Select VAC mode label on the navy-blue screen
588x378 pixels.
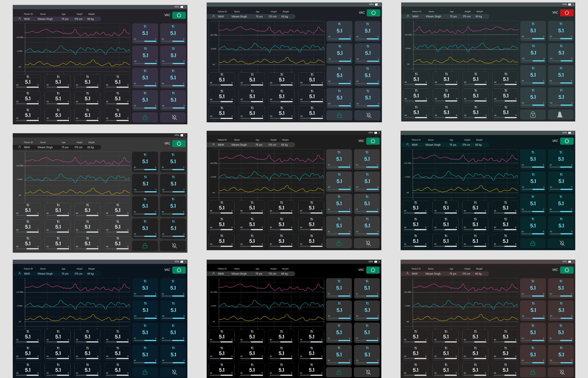point(167,270)
